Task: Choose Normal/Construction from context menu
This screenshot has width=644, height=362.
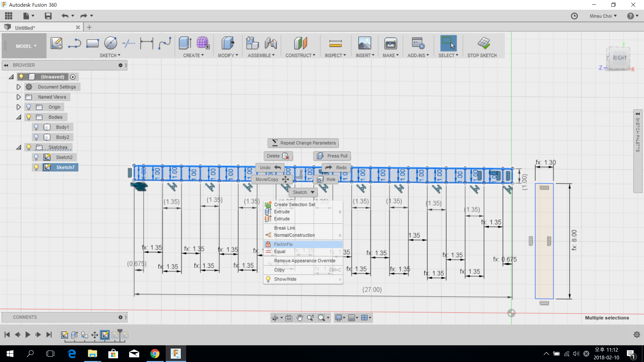Action: (x=303, y=235)
